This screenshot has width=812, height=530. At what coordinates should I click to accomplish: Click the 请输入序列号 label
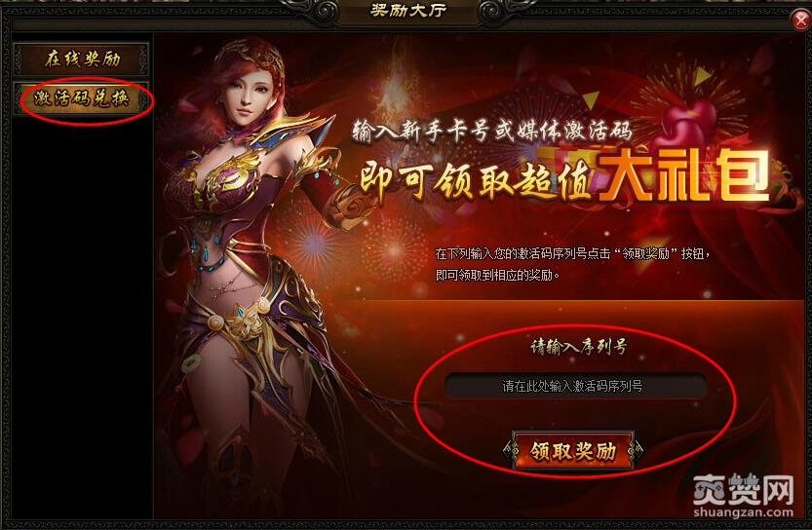tap(578, 346)
